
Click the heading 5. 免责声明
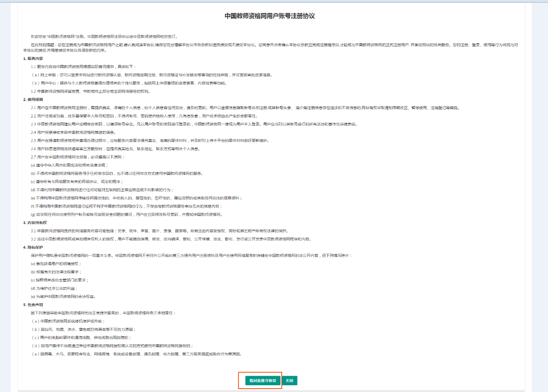[33, 305]
